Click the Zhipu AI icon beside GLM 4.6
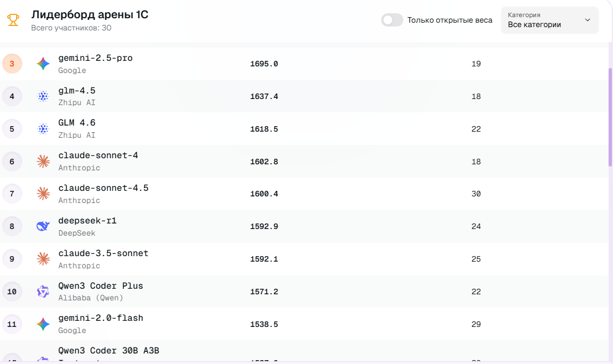 (43, 129)
